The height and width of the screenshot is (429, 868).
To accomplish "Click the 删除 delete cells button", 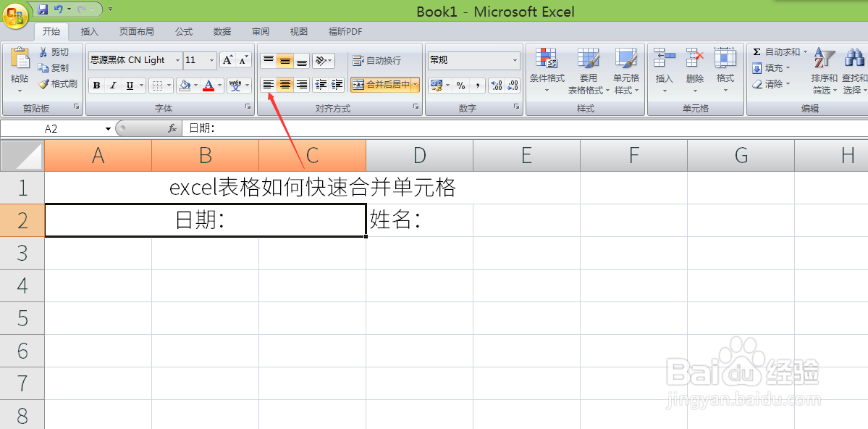I will pos(694,70).
